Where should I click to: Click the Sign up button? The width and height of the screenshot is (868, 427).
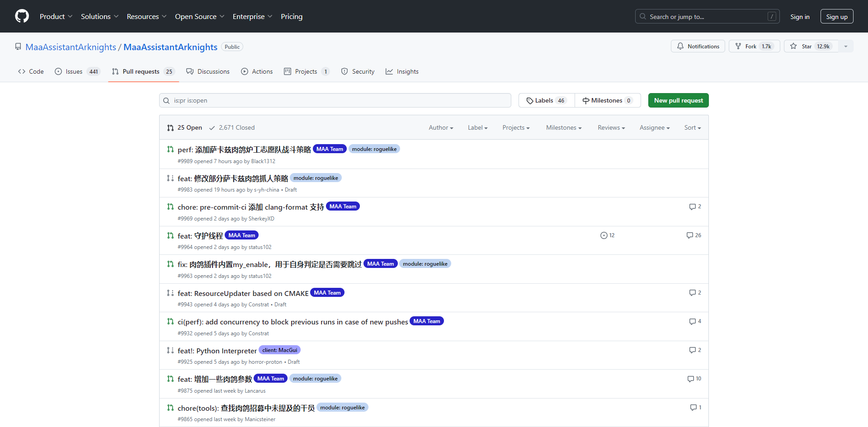(837, 17)
